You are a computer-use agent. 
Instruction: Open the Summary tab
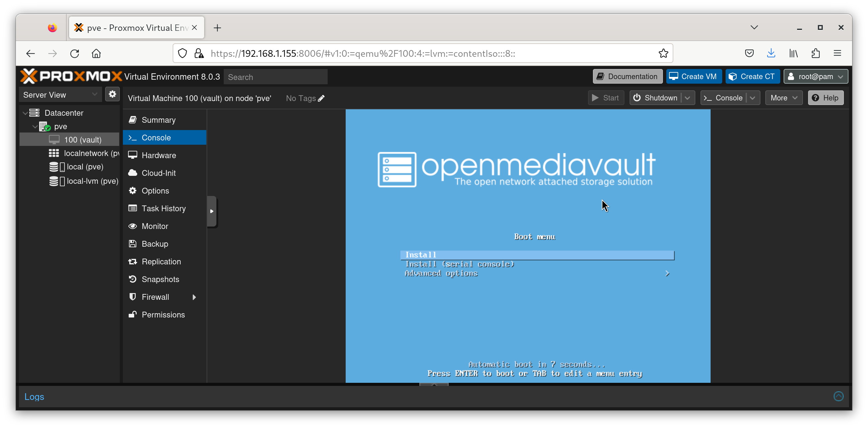(165, 120)
